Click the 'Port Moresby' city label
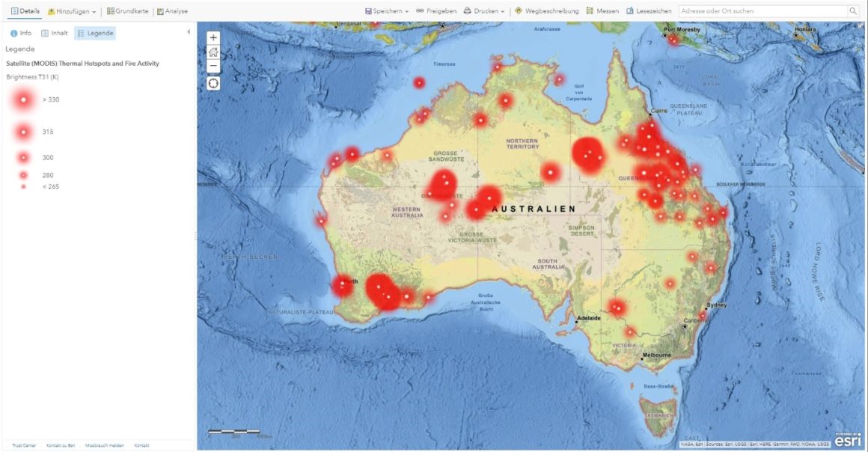Screen dimensions: 868x452 tap(682, 30)
